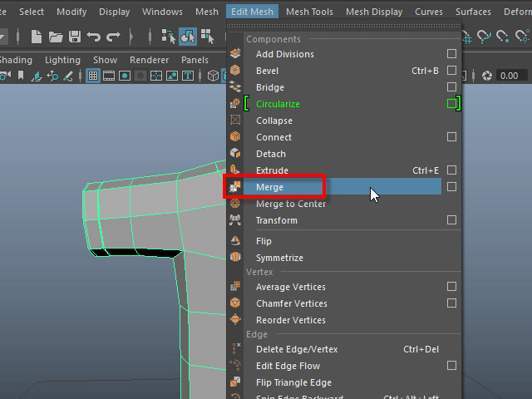Open the Merge options box
The image size is (532, 399).
(x=451, y=187)
